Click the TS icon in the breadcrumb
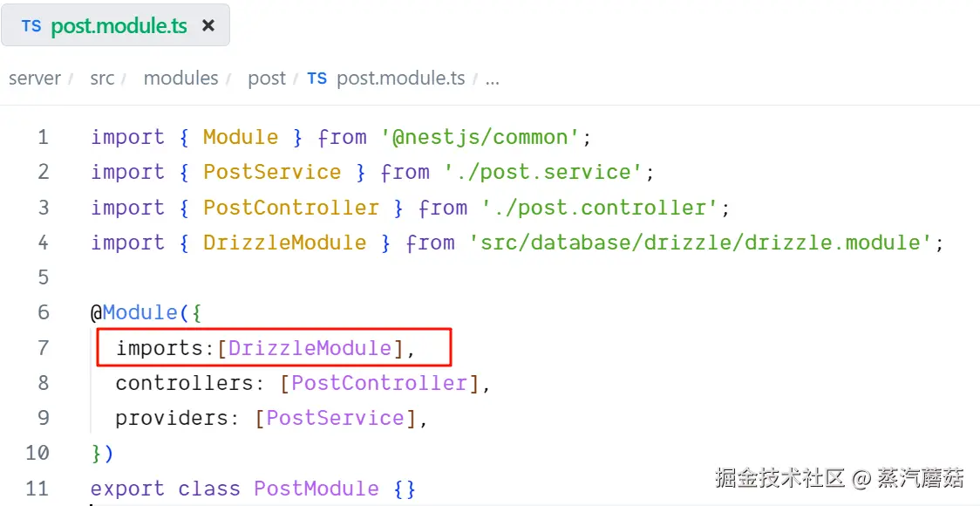This screenshot has width=980, height=506. 317,79
